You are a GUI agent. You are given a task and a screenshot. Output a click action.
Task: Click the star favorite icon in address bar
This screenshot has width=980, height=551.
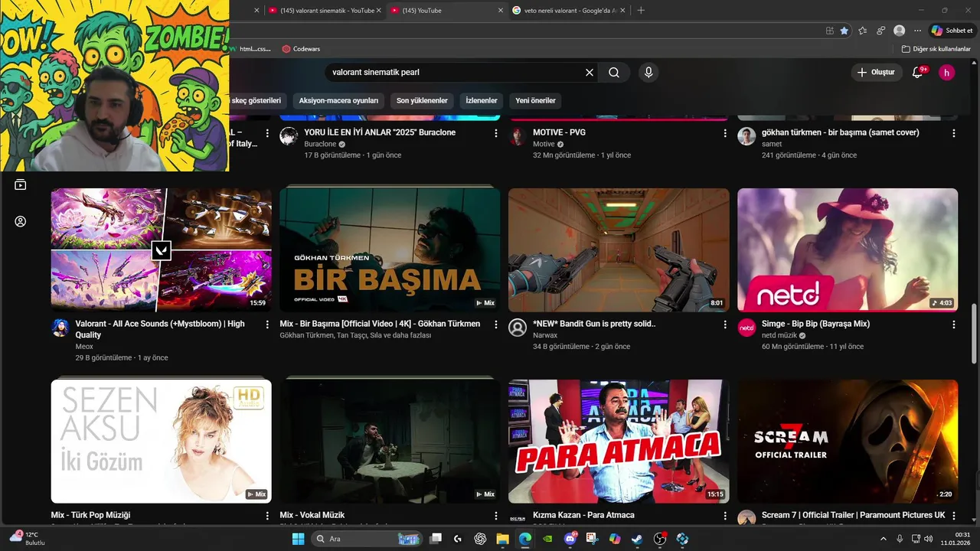844,31
